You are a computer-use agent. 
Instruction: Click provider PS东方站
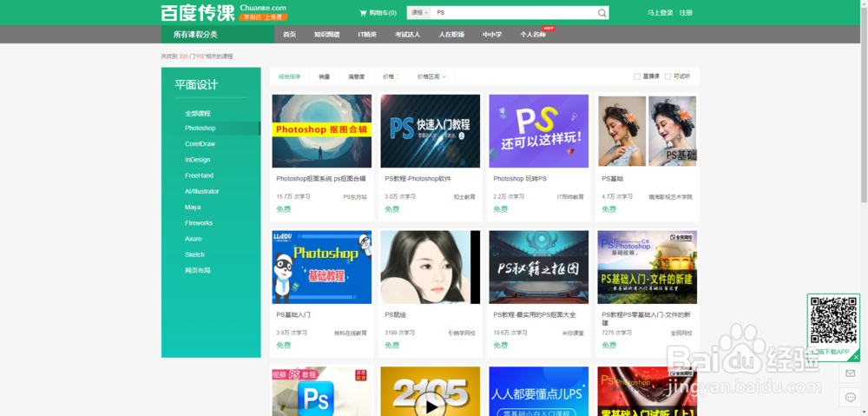(x=355, y=196)
